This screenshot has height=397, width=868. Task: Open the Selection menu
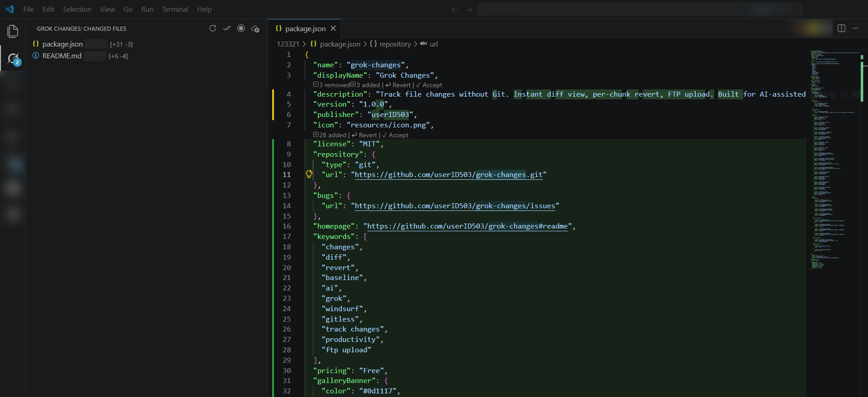(x=77, y=9)
